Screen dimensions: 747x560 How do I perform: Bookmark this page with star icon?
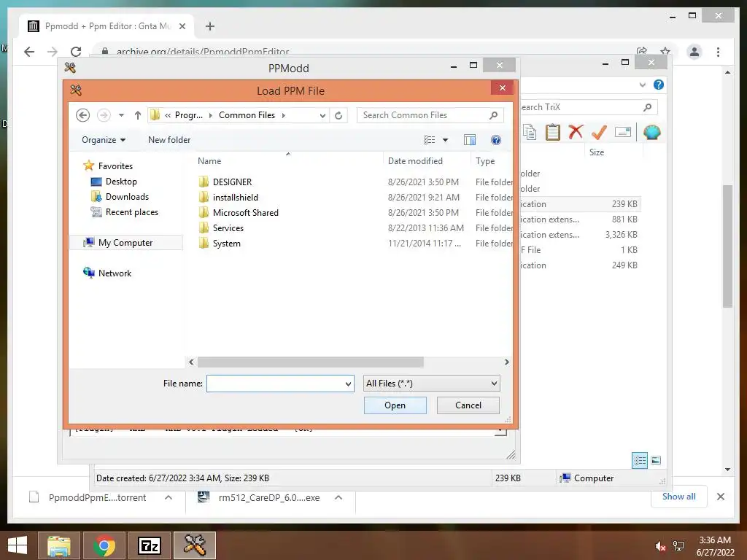pyautogui.click(x=665, y=52)
